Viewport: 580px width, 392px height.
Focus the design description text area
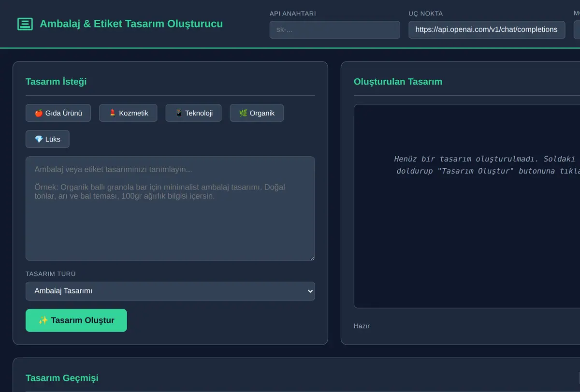[x=170, y=208]
